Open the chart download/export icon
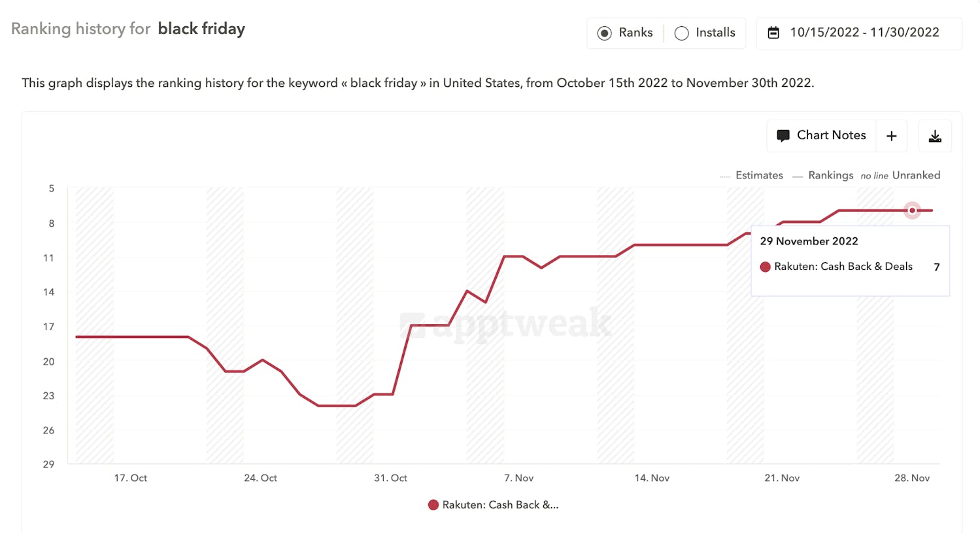Image resolution: width=980 pixels, height=534 pixels. point(935,135)
